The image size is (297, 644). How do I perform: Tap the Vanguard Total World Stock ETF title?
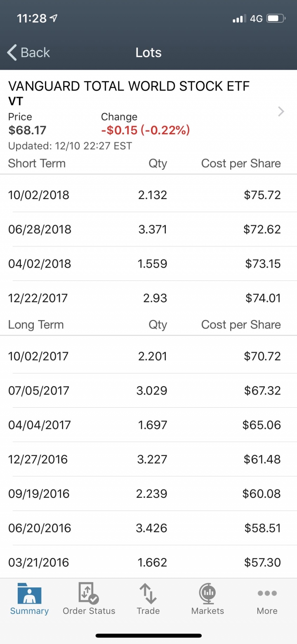129,86
